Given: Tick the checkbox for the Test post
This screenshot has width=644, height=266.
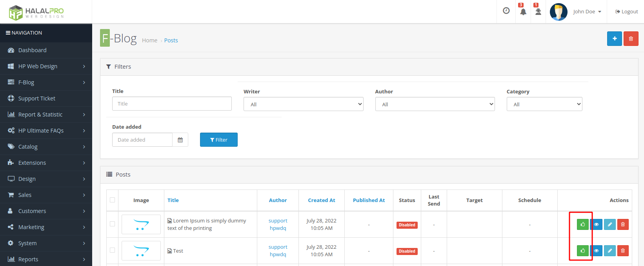Looking at the screenshot, I should point(113,250).
